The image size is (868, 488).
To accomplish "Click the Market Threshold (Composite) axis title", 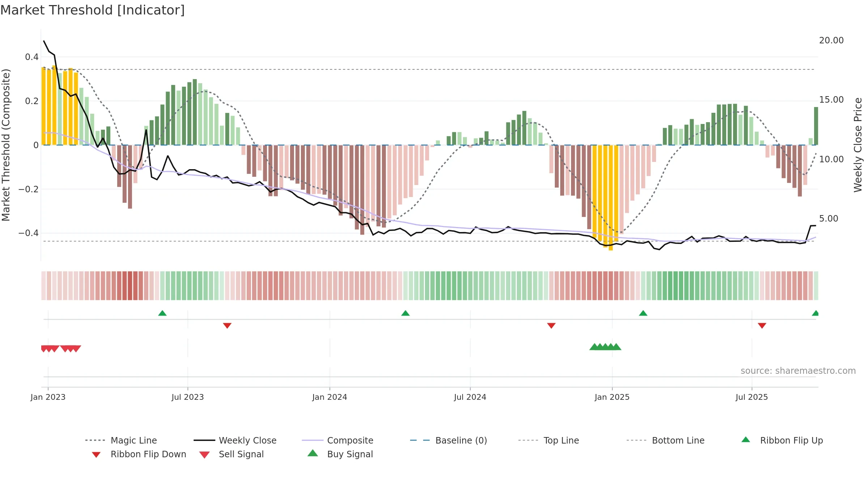I will (6, 145).
